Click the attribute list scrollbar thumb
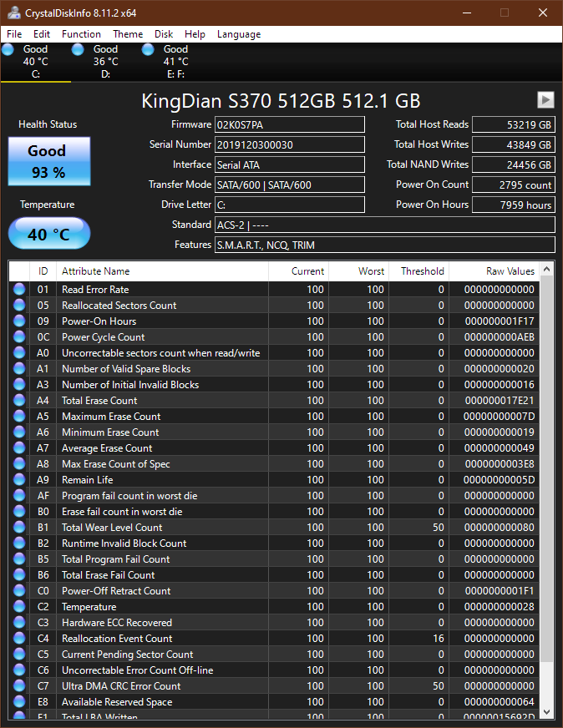This screenshot has width=563, height=728. 547,469
